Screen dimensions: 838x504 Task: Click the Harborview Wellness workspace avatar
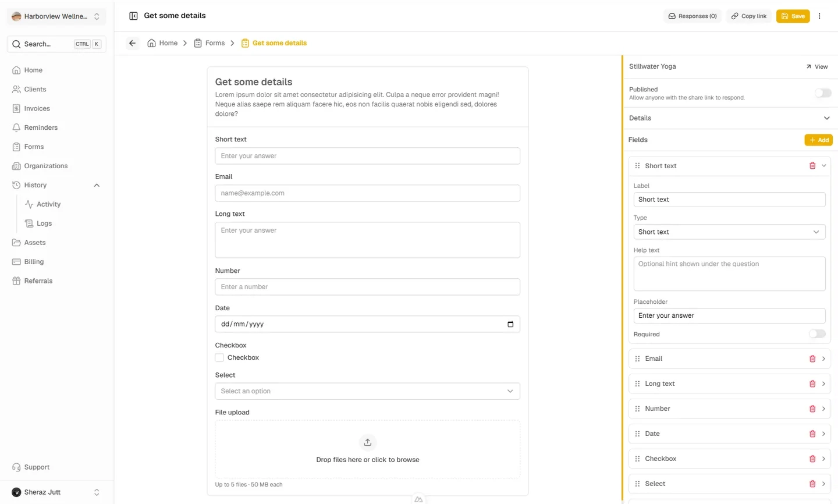pyautogui.click(x=16, y=16)
